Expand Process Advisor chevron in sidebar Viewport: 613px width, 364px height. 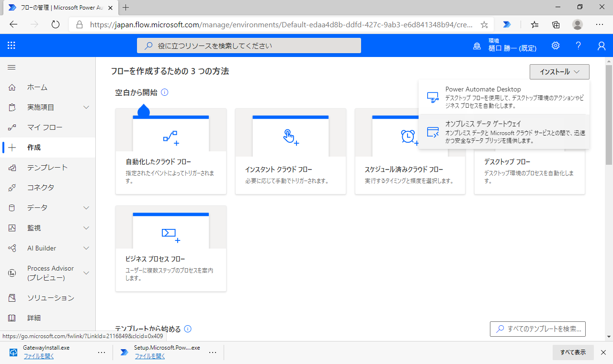point(86,273)
